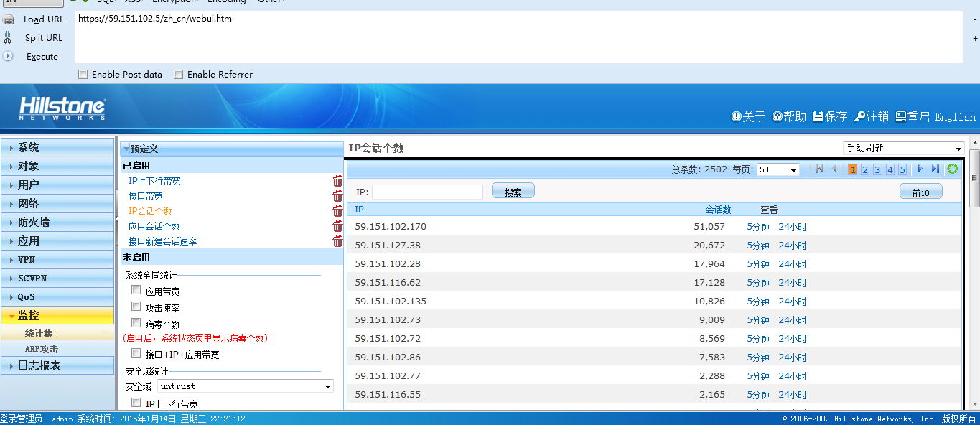Go to previous page of results
Viewport: 980px width, 425px height.
click(834, 169)
